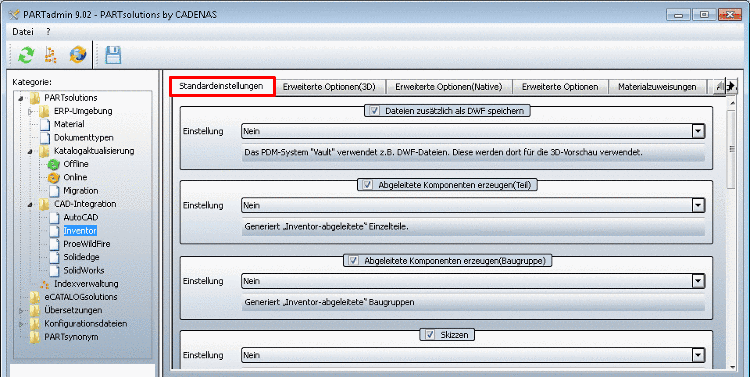Screen dimensions: 750x377
Task: Click the orange hierarchy structure toolbar icon
Action: (51, 55)
